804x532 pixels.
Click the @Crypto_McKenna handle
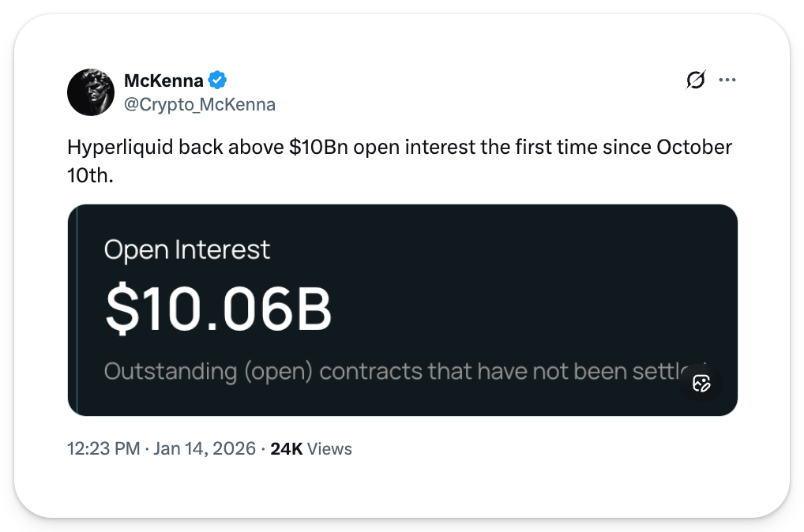[200, 104]
